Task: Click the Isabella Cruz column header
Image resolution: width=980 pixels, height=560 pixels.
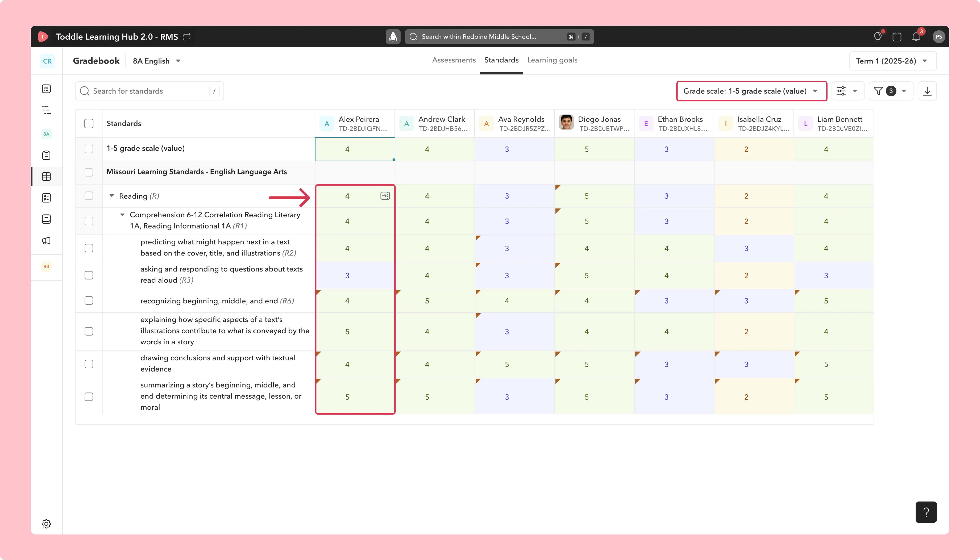Action: click(x=754, y=123)
